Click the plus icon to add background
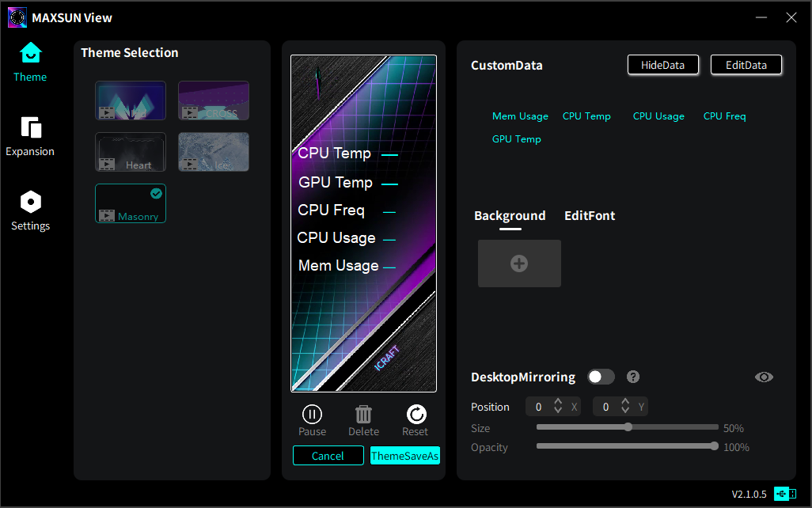 point(519,263)
